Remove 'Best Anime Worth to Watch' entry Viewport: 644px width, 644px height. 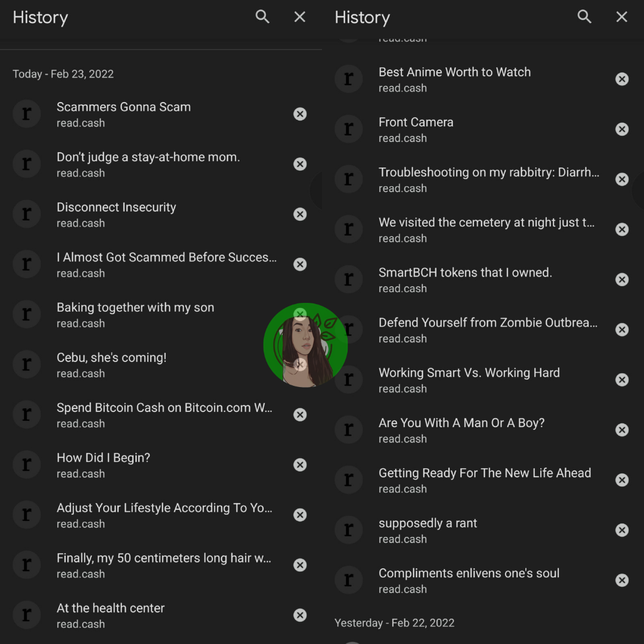pos(622,79)
